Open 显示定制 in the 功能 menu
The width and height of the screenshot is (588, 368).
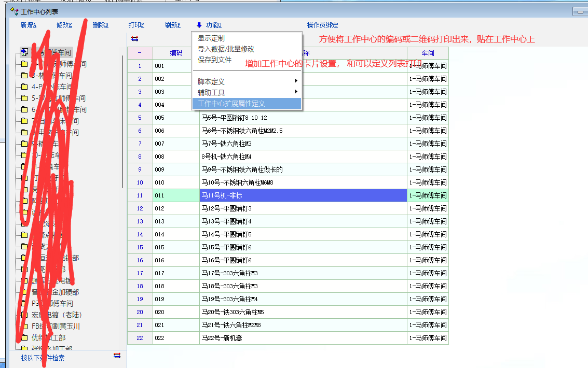211,38
